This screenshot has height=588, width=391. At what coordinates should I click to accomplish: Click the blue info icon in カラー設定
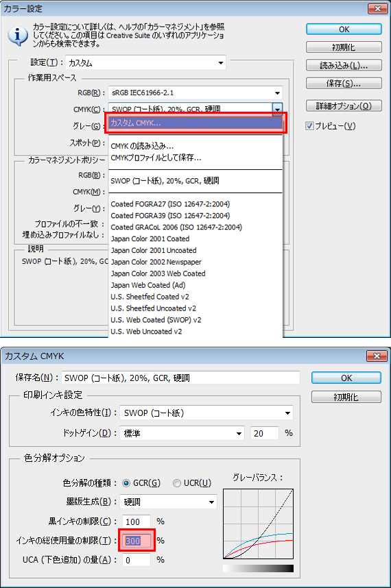18,36
